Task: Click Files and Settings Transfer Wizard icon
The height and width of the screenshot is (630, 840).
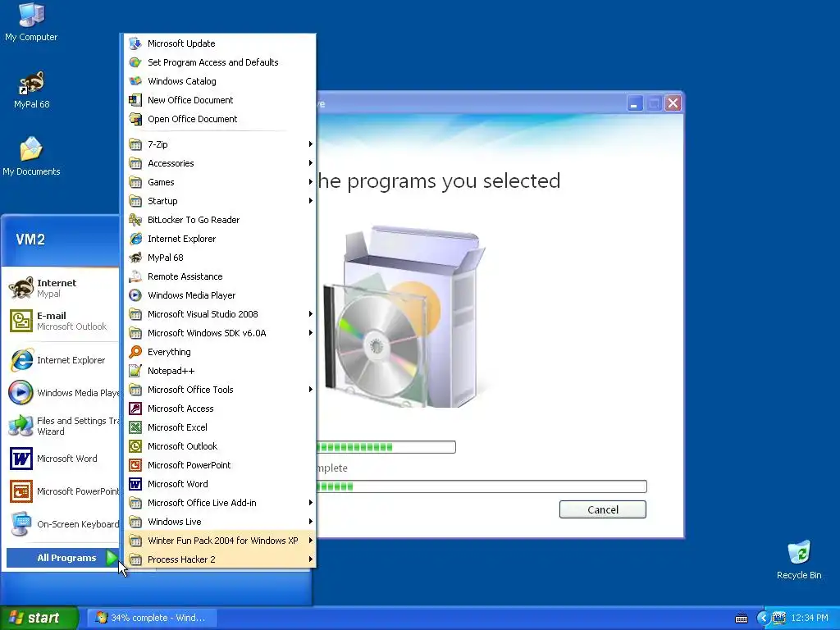Action: pyautogui.click(x=21, y=426)
